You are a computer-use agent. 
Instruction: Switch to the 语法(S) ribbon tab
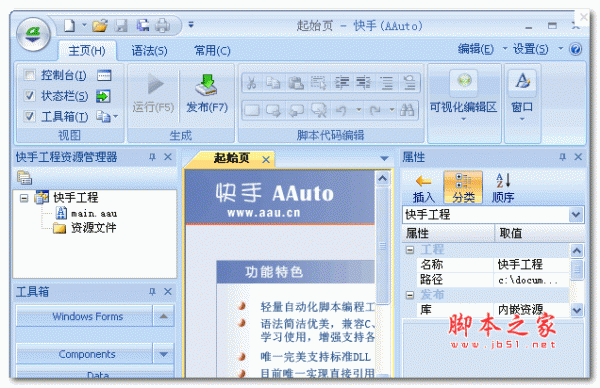(x=149, y=51)
